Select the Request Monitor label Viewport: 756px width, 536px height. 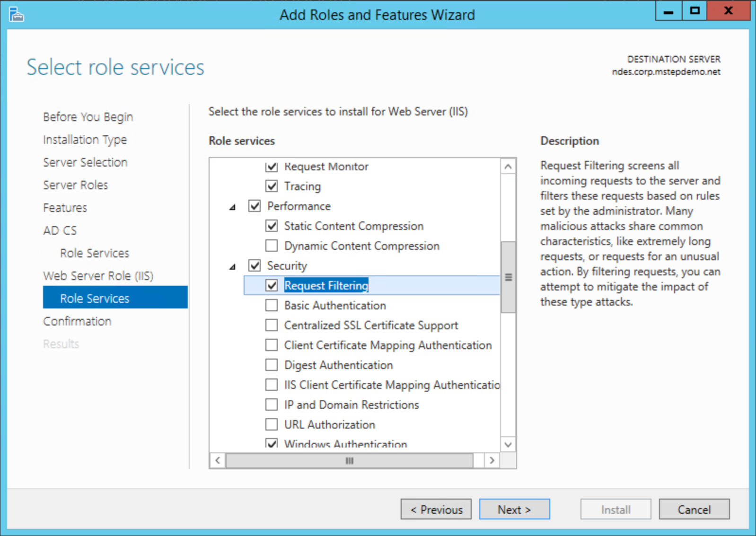click(326, 167)
